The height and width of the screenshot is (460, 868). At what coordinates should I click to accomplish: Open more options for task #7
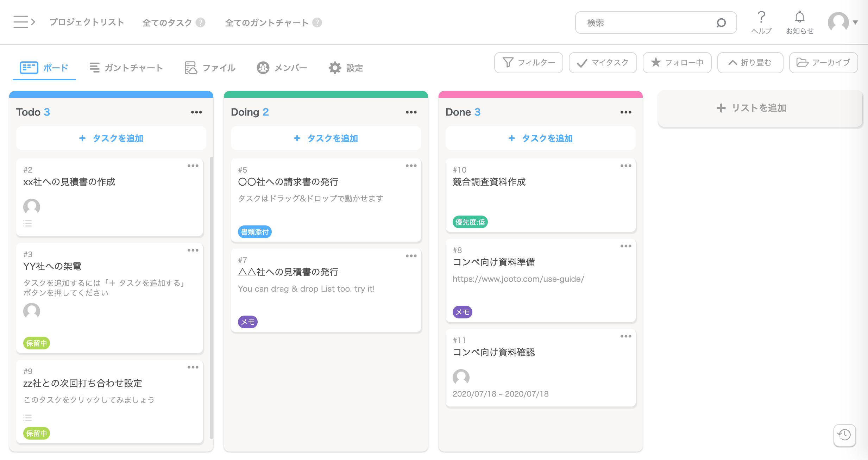point(411,256)
